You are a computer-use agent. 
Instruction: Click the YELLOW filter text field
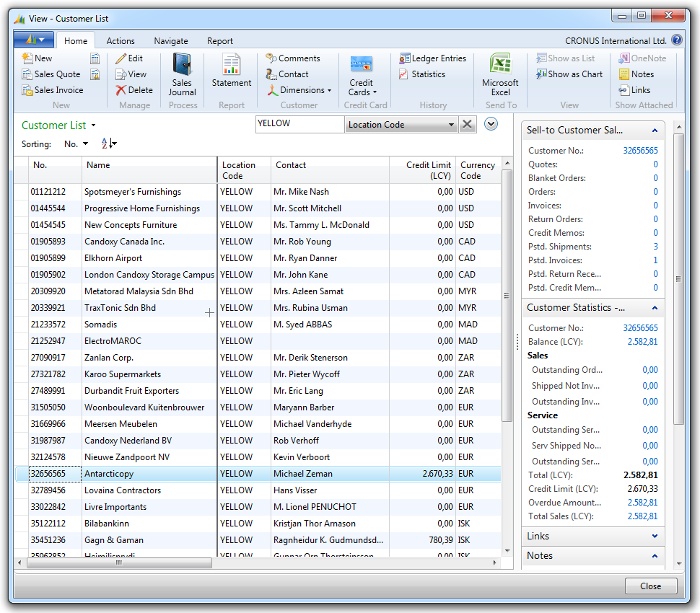[x=299, y=124]
